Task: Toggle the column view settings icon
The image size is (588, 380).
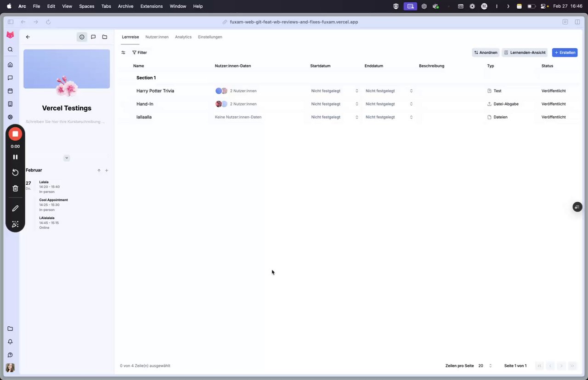Action: point(123,52)
